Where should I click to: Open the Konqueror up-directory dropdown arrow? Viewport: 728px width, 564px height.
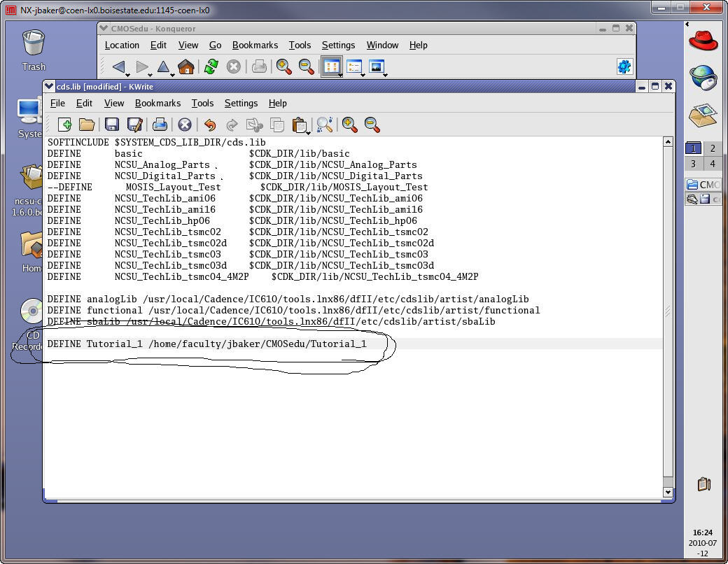[x=172, y=75]
